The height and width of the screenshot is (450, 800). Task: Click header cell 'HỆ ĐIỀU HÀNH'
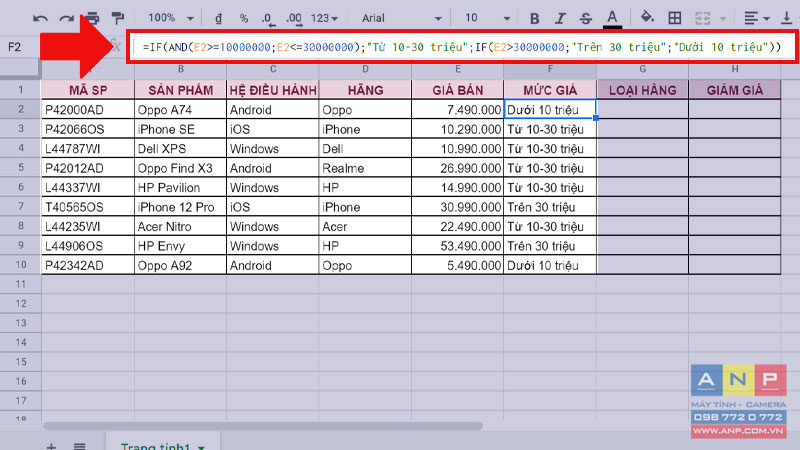click(x=273, y=90)
